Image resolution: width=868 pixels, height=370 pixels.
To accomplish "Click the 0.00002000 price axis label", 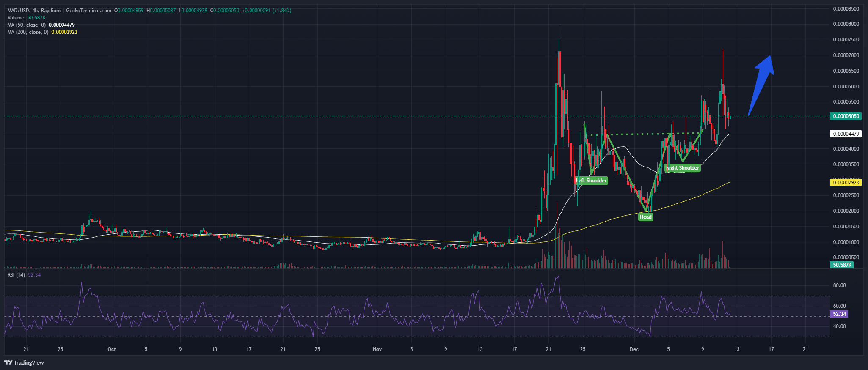I will pyautogui.click(x=846, y=211).
